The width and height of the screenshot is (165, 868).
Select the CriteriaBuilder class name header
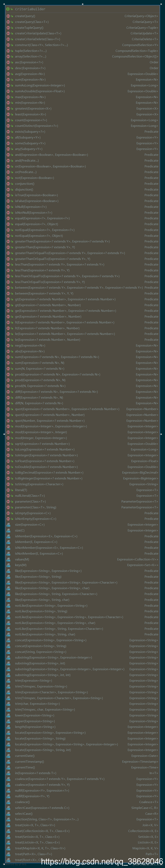(x=30, y=9)
